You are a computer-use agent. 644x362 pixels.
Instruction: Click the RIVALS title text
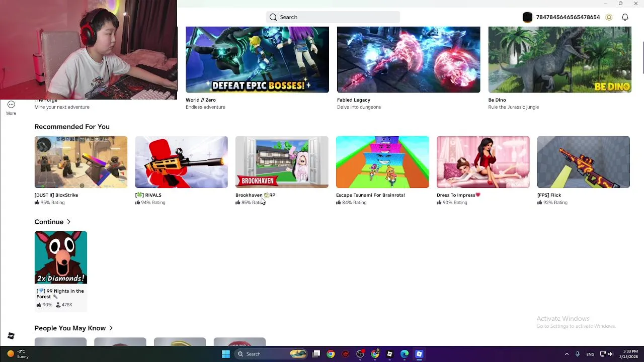click(148, 195)
